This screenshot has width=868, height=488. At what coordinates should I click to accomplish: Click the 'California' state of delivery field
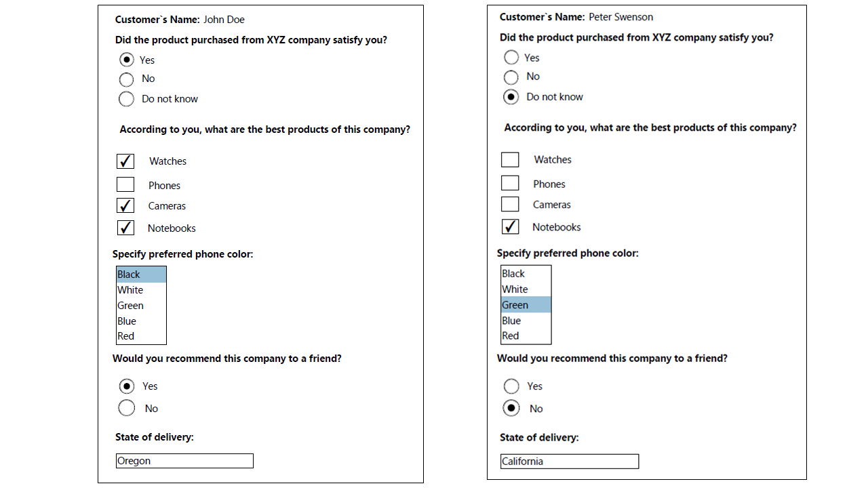[x=569, y=461]
